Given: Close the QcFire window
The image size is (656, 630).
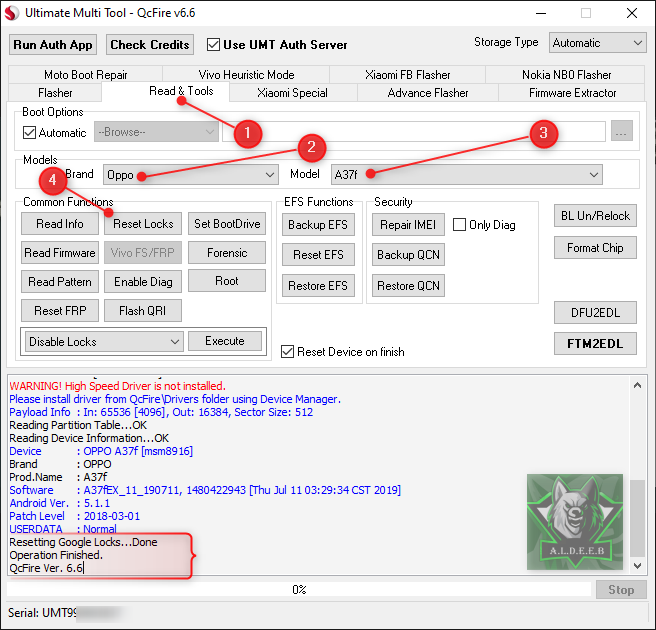Looking at the screenshot, I should coord(632,13).
